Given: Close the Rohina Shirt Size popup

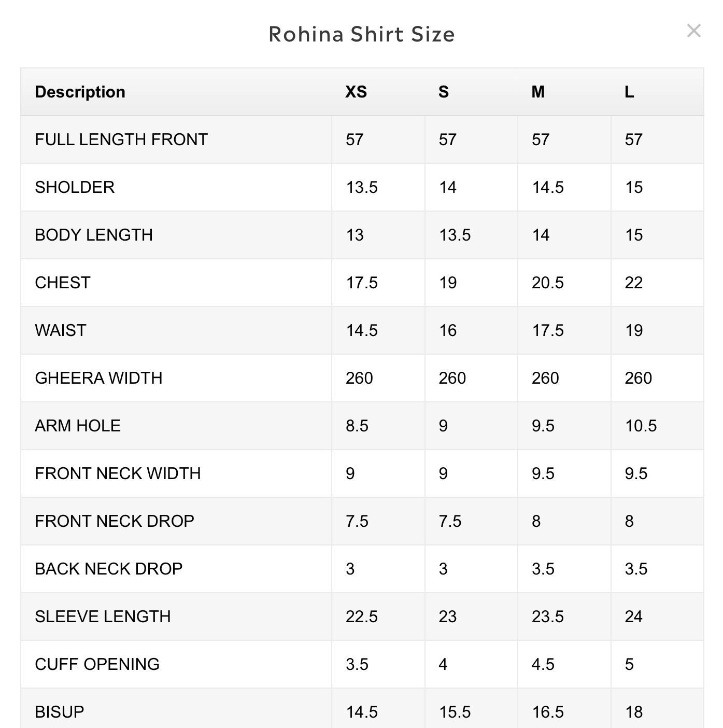Looking at the screenshot, I should tap(693, 31).
